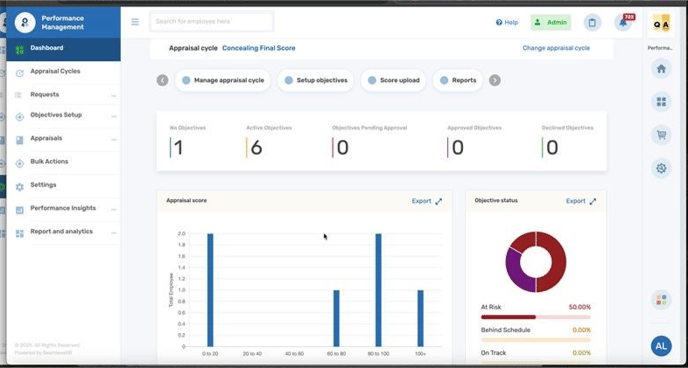Screen dimensions: 688x368
Task: Expand the Appraisal score chart fullscreen
Action: (x=439, y=201)
